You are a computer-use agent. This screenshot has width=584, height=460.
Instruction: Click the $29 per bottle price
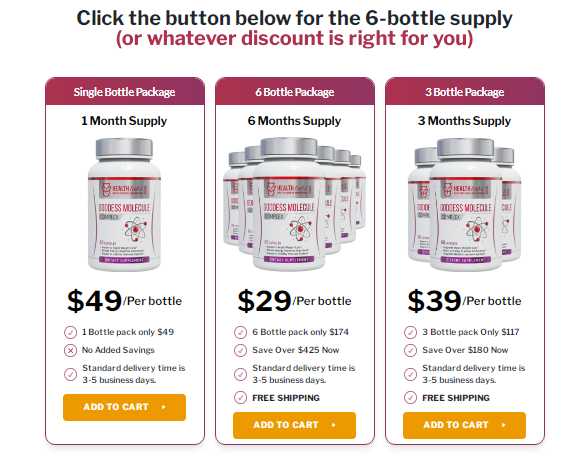pos(294,301)
